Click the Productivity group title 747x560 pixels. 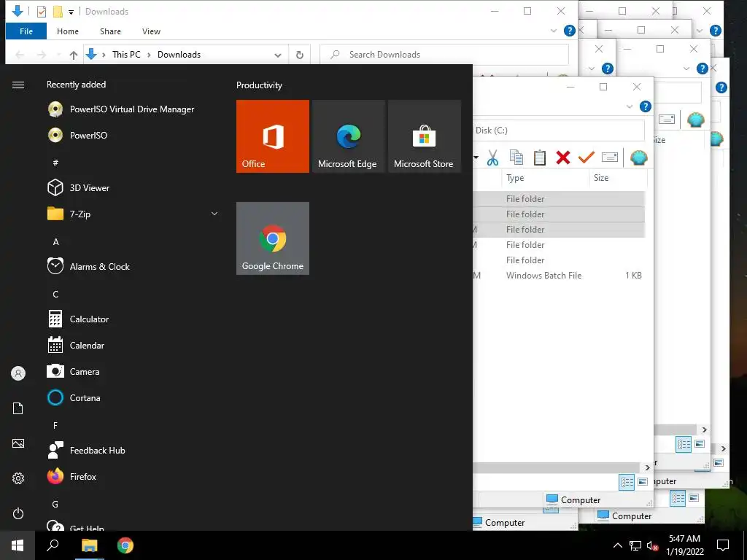259,85
